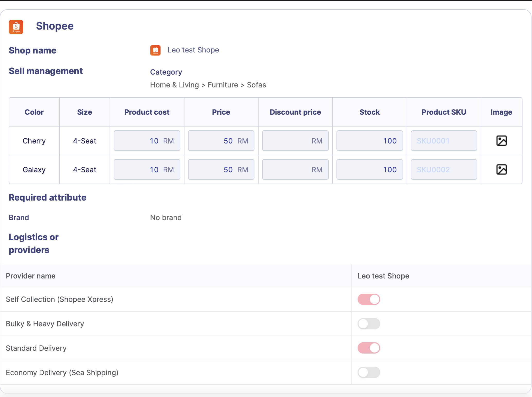Click the Cherry discount price field

(x=295, y=141)
